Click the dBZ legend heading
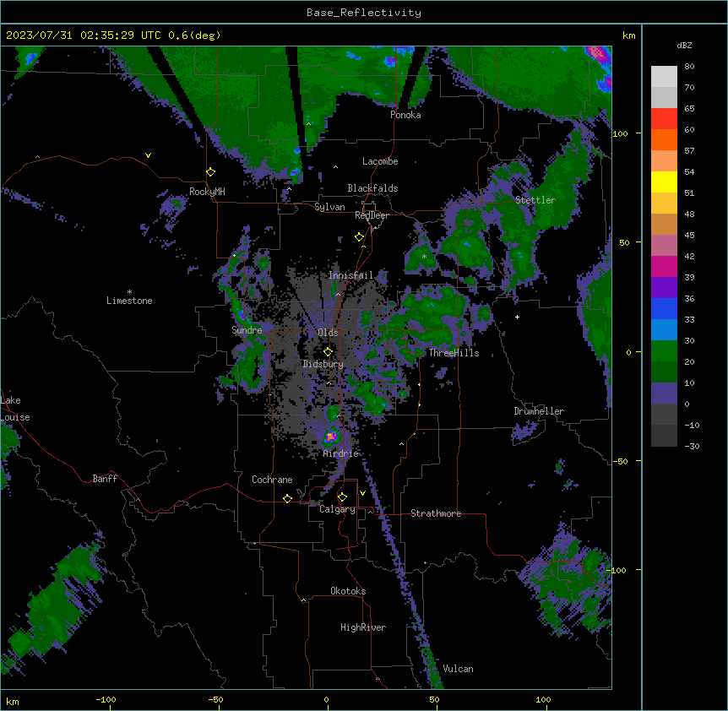The width and height of the screenshot is (728, 711). point(684,45)
